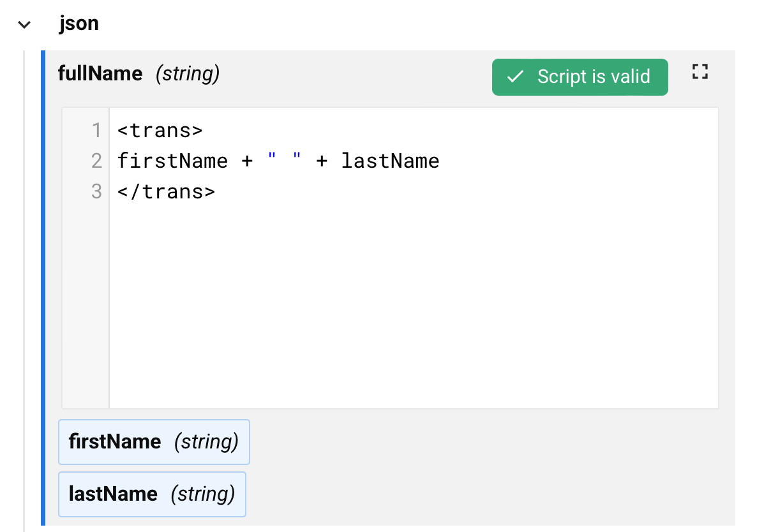757x532 pixels.
Task: Expand the fullName mapping block
Action: point(100,73)
